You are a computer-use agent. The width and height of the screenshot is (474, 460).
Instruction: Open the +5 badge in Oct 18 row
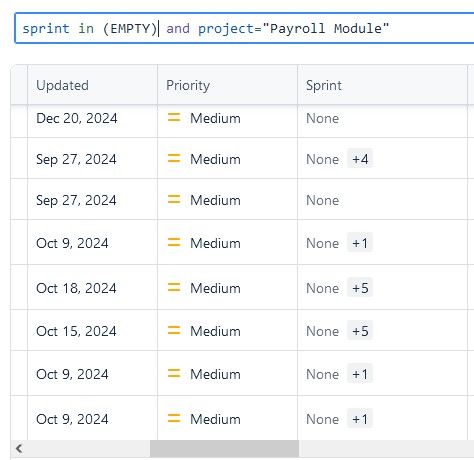click(360, 288)
